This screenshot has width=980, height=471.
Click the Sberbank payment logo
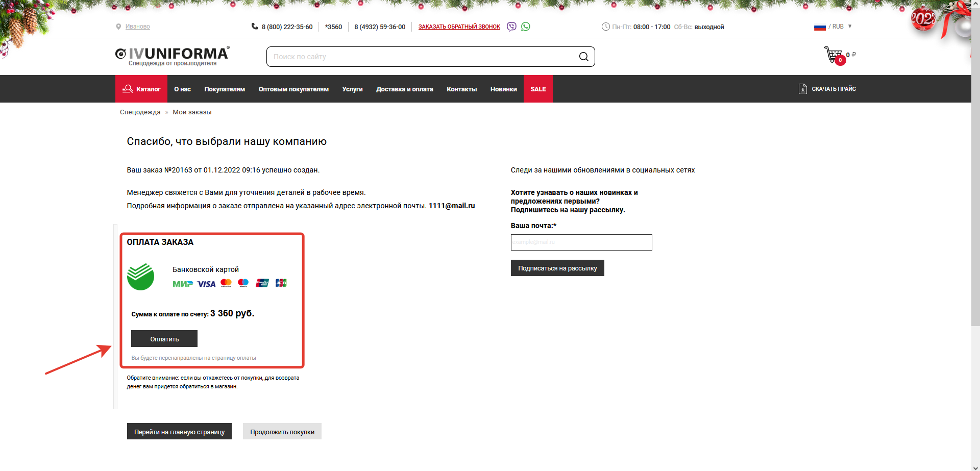click(141, 277)
